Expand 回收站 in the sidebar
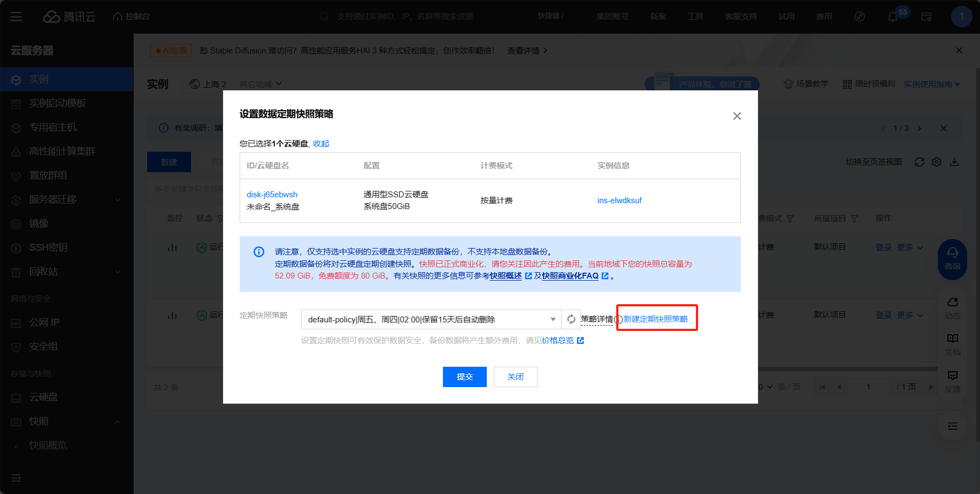This screenshot has width=980, height=494. 67,272
